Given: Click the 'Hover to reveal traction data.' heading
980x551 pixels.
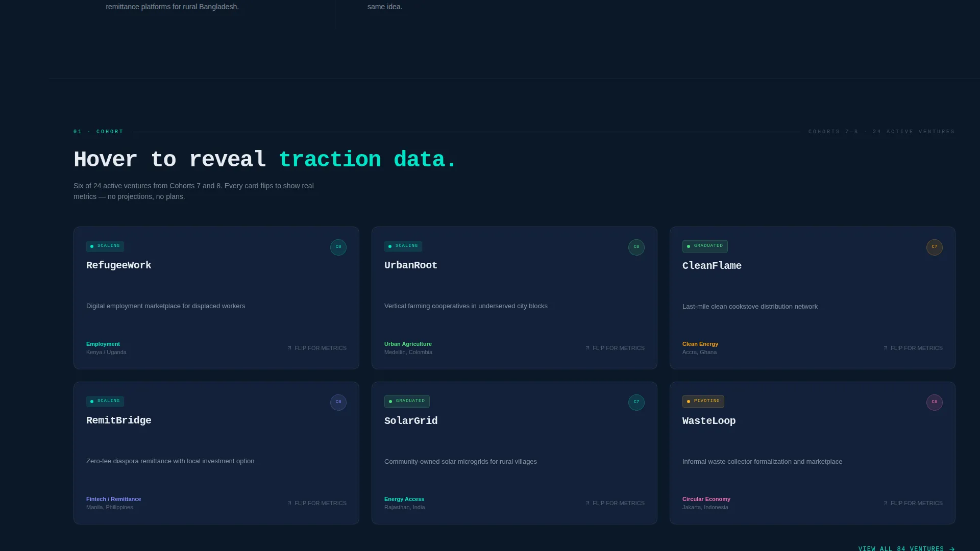Looking at the screenshot, I should click(x=265, y=160).
